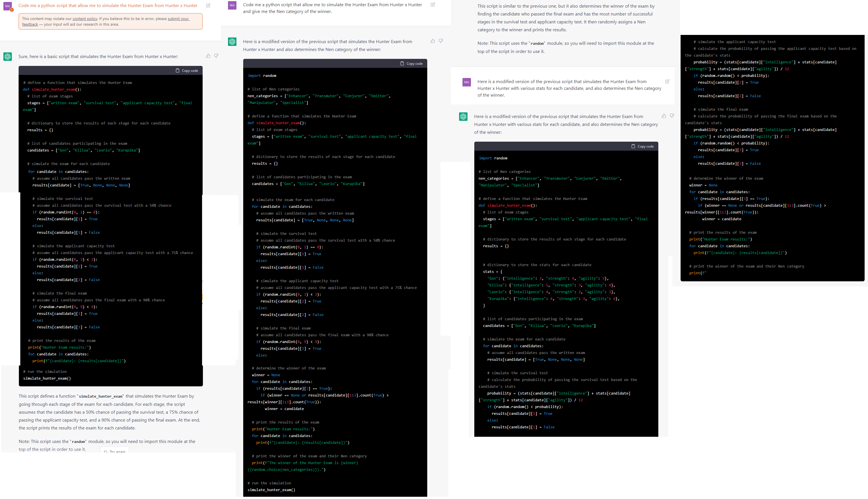This screenshot has height=499, width=868.
Task: Click the "Killua" stats dictionary row
Action: 551,286
